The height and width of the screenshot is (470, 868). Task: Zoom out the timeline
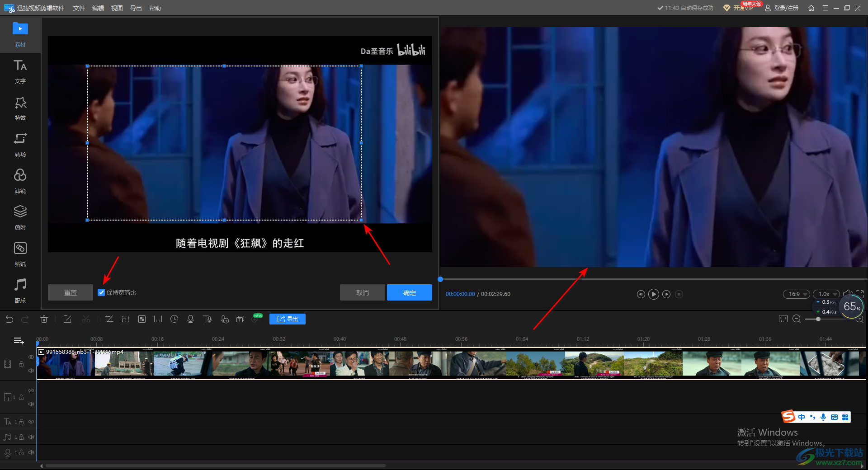coord(797,319)
